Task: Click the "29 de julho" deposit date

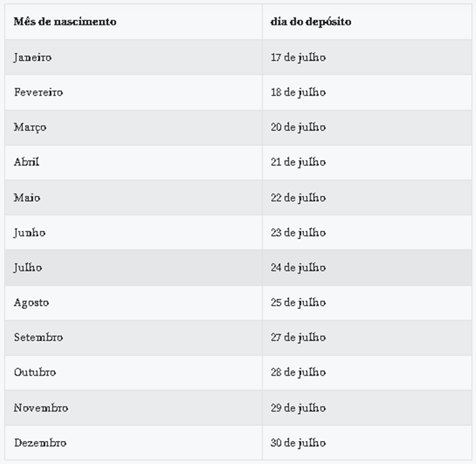Action: [298, 408]
